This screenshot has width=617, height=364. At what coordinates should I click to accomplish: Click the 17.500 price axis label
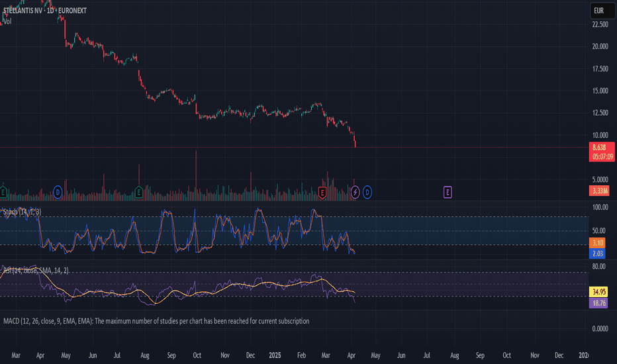(600, 69)
